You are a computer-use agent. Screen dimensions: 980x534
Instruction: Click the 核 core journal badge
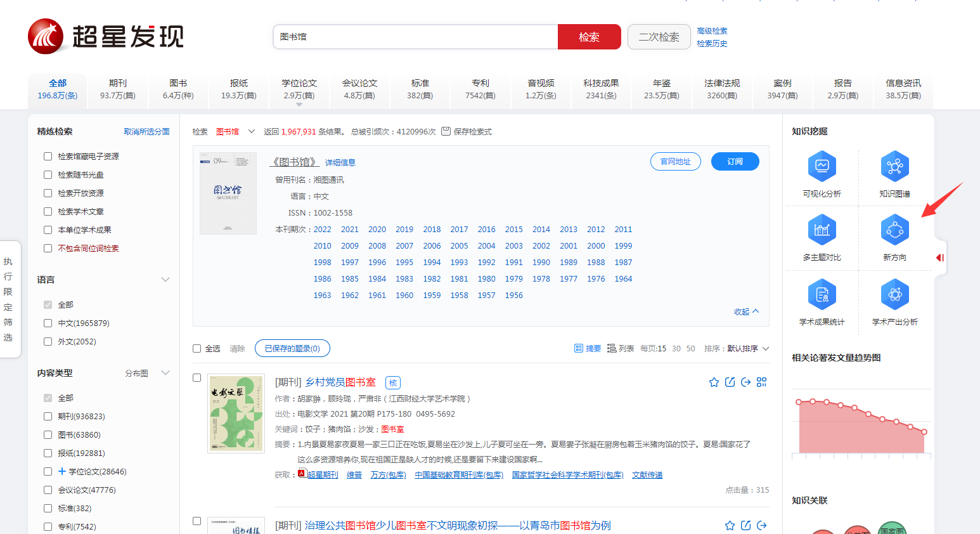393,382
